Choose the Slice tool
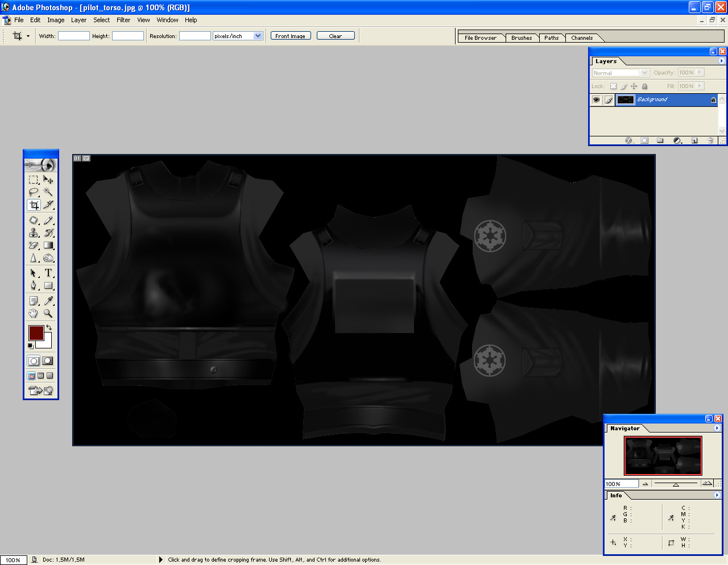This screenshot has height=565, width=728. pos(48,205)
